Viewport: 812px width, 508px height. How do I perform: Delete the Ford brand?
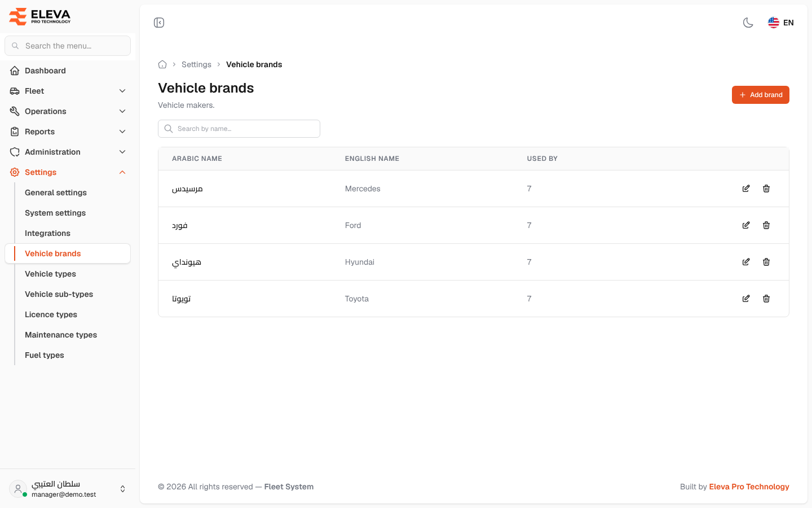coord(766,225)
